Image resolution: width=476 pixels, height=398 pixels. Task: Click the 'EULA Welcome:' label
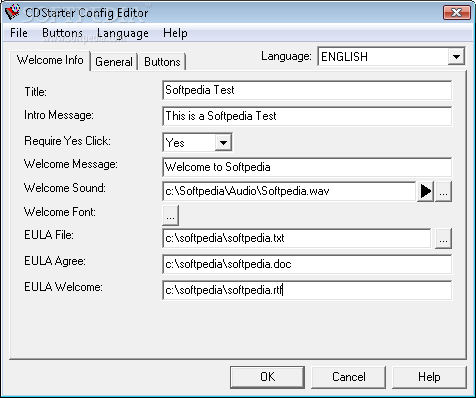[x=63, y=287]
